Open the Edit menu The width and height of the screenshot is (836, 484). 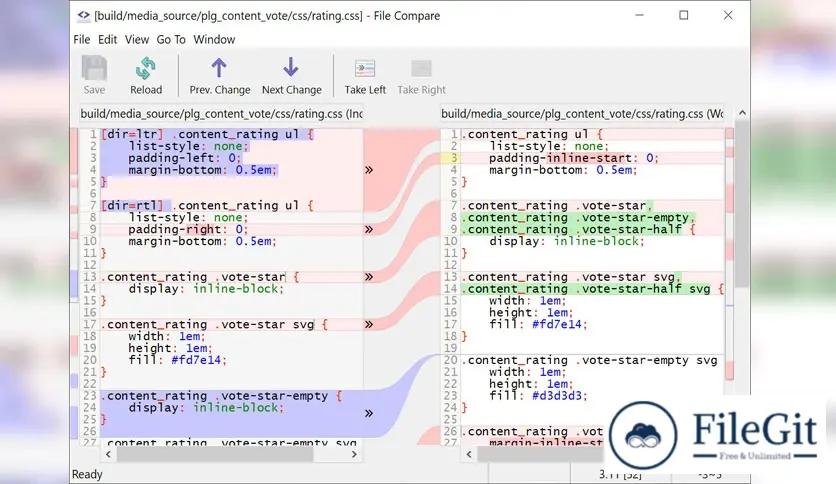click(108, 40)
